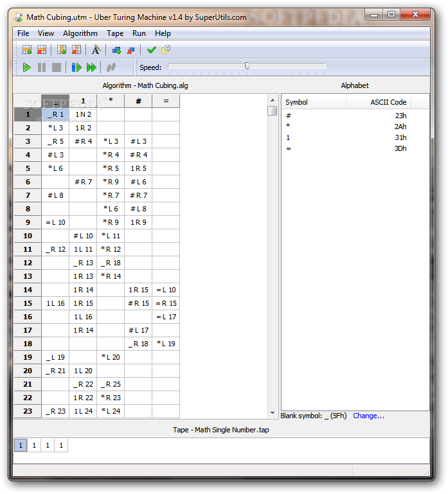Image resolution: width=448 pixels, height=494 pixels.
Task: Click cell '_R 12' in state 11
Action: tap(55, 249)
